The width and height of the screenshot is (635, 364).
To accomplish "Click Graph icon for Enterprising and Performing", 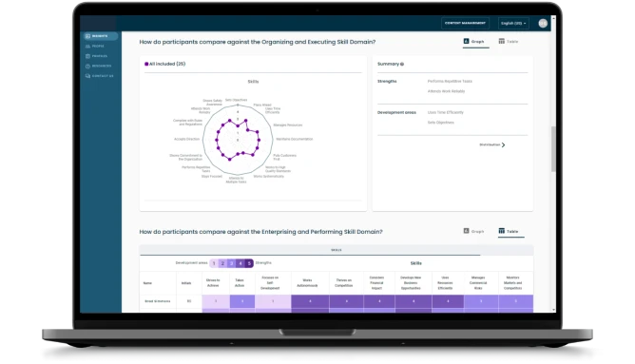I will [x=466, y=231].
